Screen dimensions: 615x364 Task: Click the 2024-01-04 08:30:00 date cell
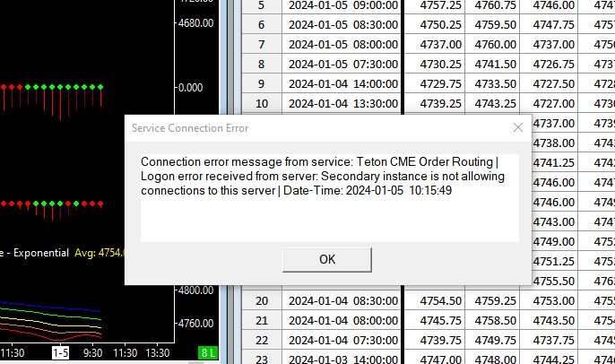[x=342, y=300]
